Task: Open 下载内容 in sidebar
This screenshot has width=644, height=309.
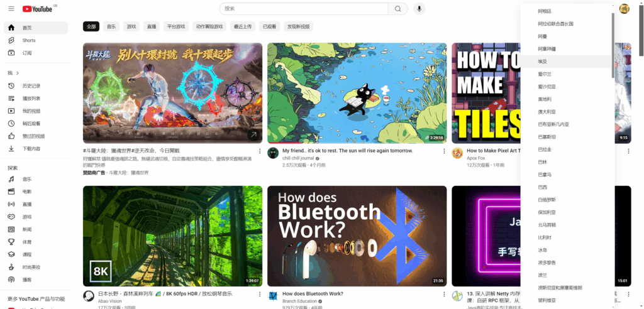Action: point(36,149)
